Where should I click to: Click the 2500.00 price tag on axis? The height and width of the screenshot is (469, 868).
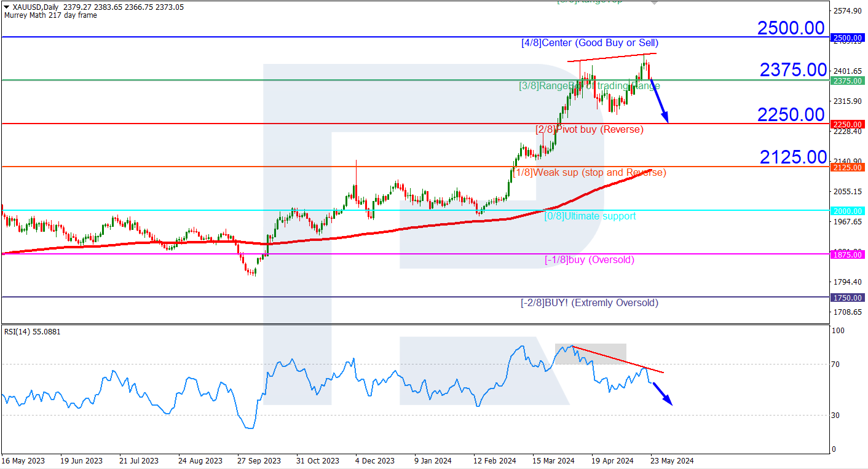[x=847, y=37]
